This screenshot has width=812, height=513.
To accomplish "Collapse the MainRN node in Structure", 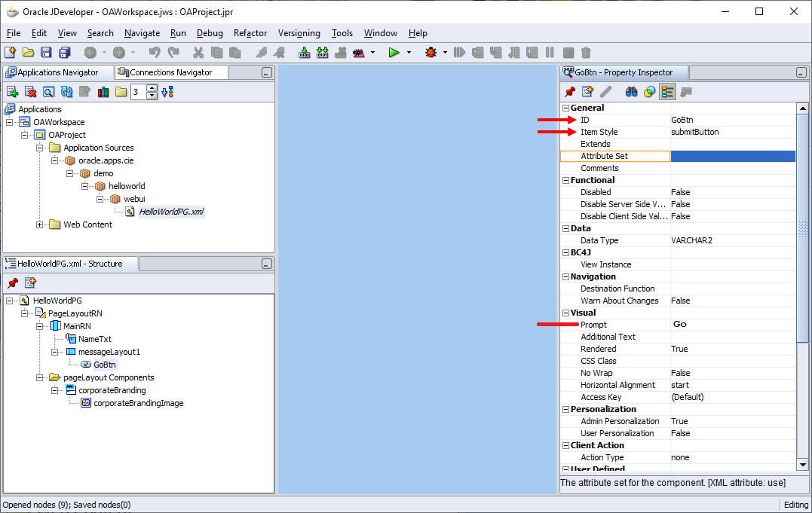I will (39, 326).
